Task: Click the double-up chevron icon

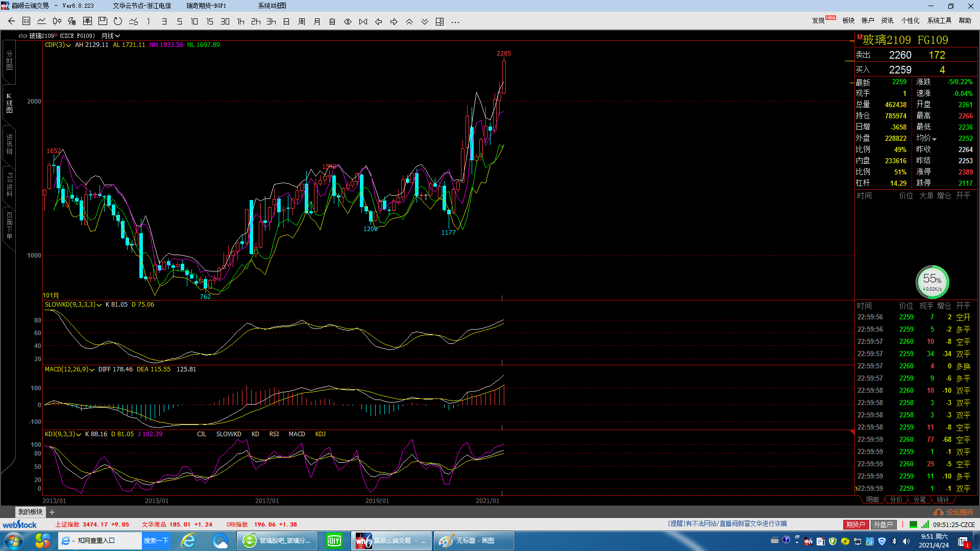Action: tap(409, 21)
